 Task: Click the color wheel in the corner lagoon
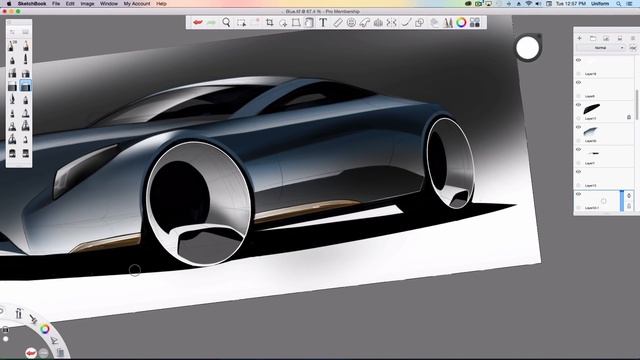pos(45,329)
